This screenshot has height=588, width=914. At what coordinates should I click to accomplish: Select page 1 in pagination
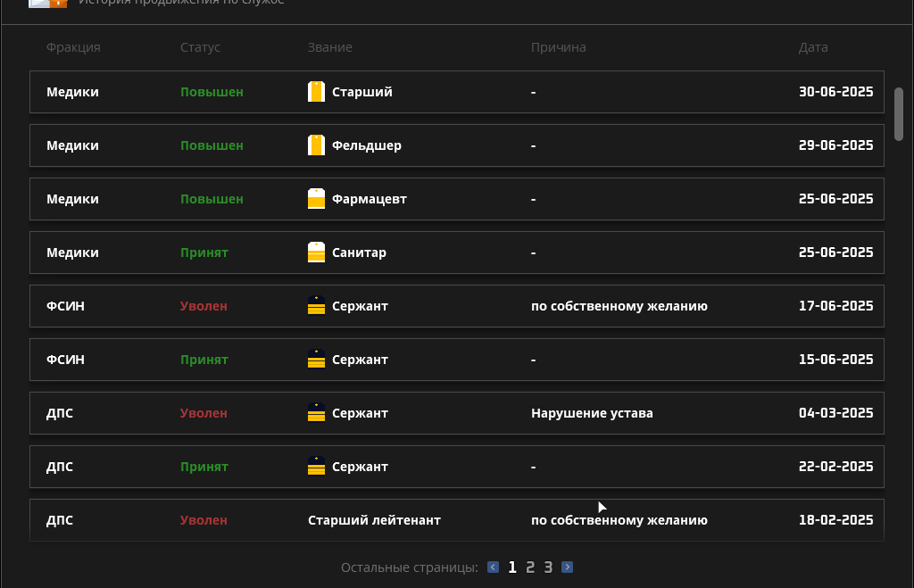[x=511, y=567]
